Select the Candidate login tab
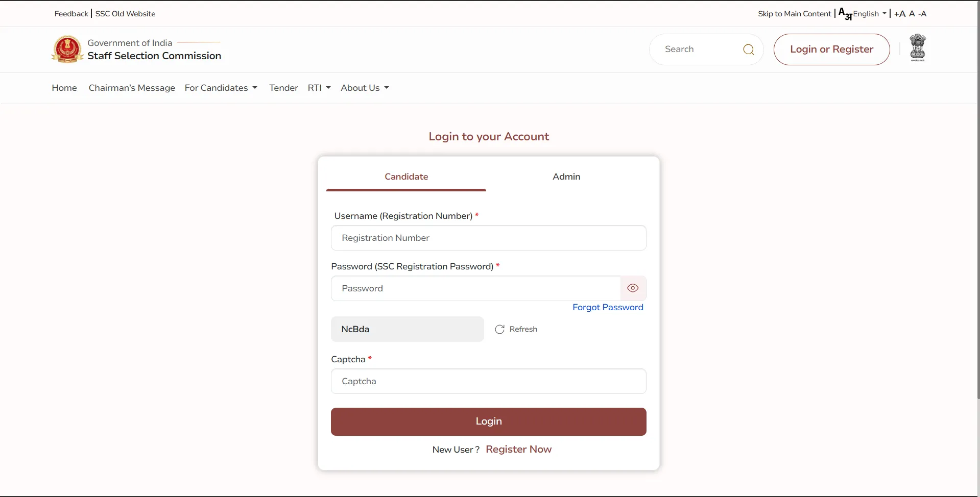Viewport: 980px width, 497px height. point(406,177)
